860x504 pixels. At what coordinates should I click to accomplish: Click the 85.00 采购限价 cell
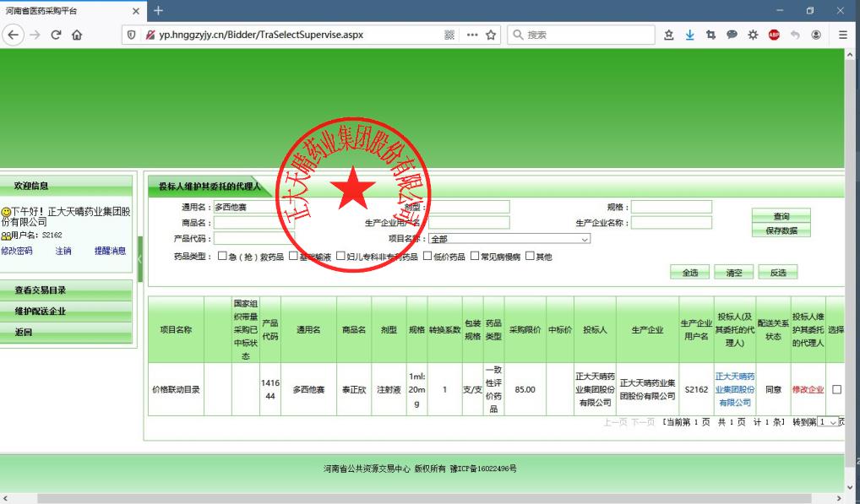(525, 389)
